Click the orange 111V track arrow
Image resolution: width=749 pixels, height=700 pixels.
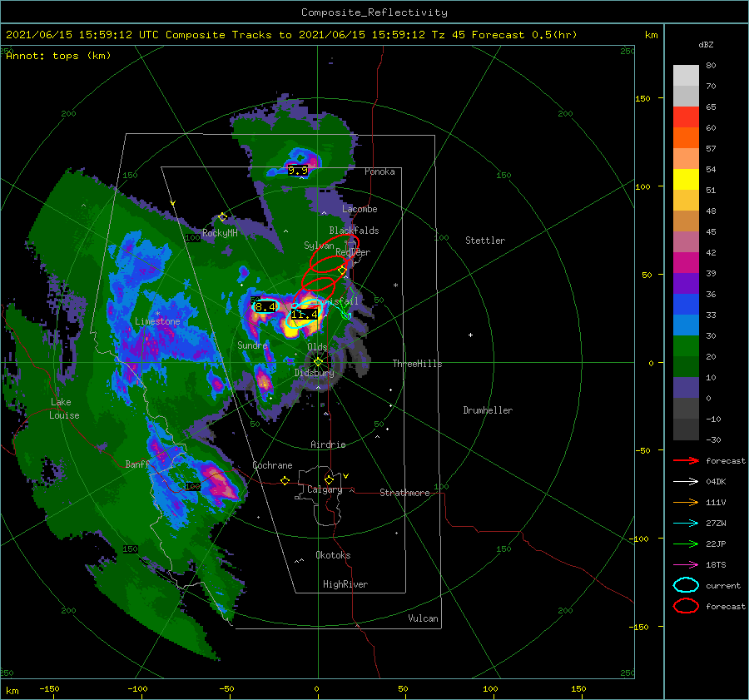pos(686,502)
